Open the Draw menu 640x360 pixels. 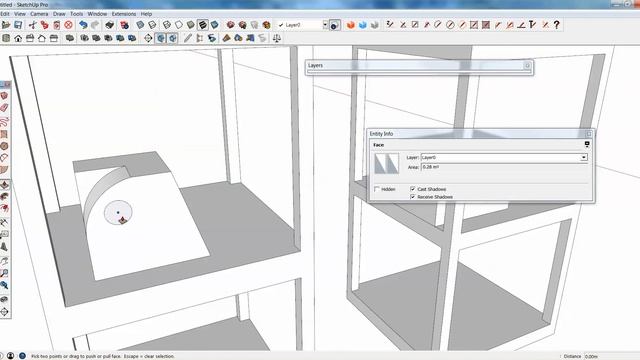[59, 14]
